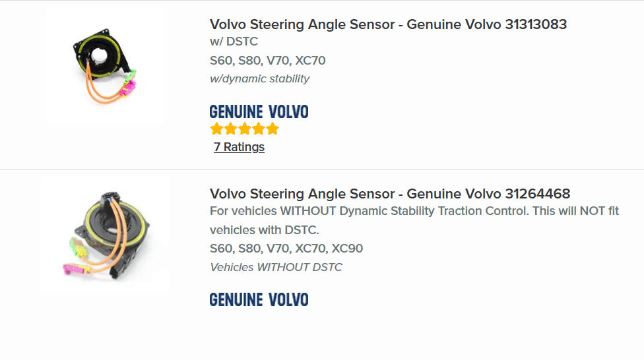The image size is (644, 360).
Task: Click the italic "w/dynamic stability" note
Action: click(x=259, y=78)
